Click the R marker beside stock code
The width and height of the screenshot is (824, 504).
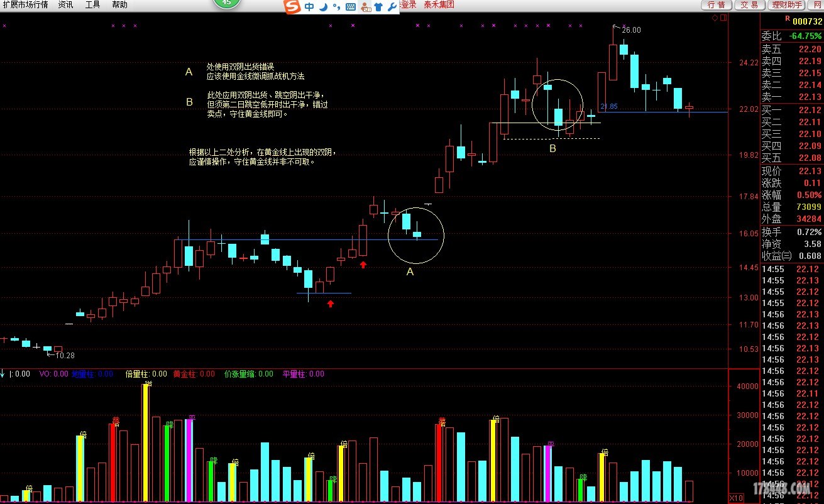point(787,19)
